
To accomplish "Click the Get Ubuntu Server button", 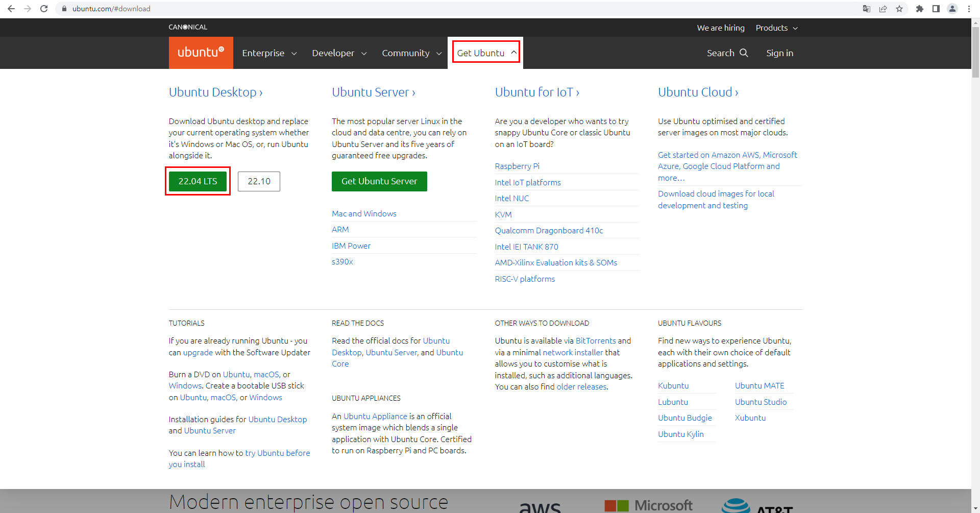I will click(x=379, y=181).
